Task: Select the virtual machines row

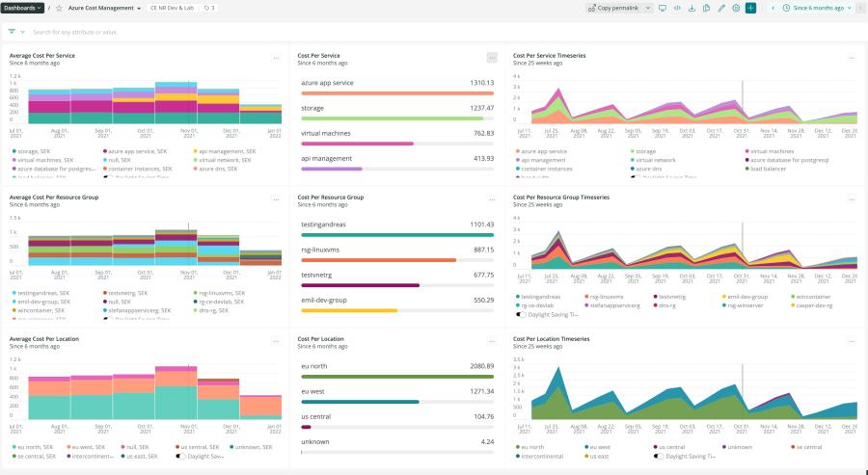Action: click(x=397, y=138)
